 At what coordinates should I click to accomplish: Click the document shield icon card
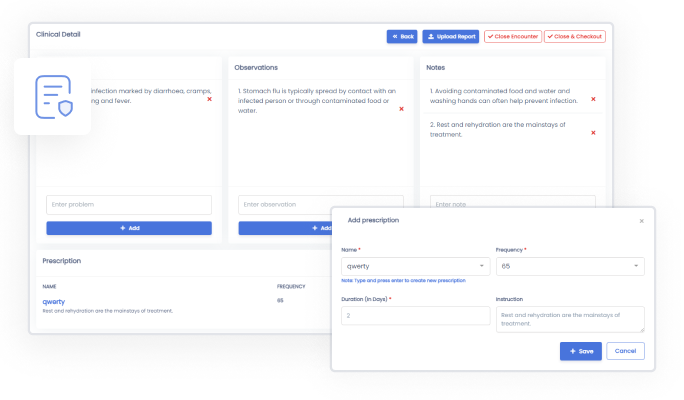52,95
